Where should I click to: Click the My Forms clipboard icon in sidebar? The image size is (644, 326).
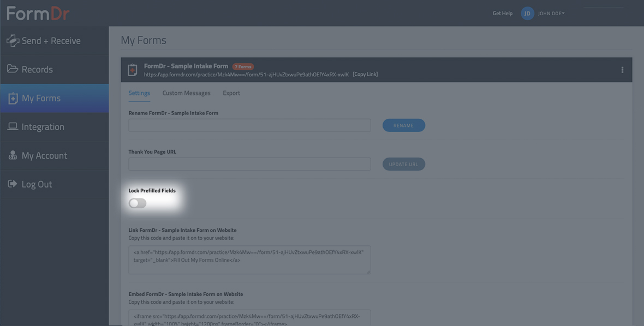(13, 99)
